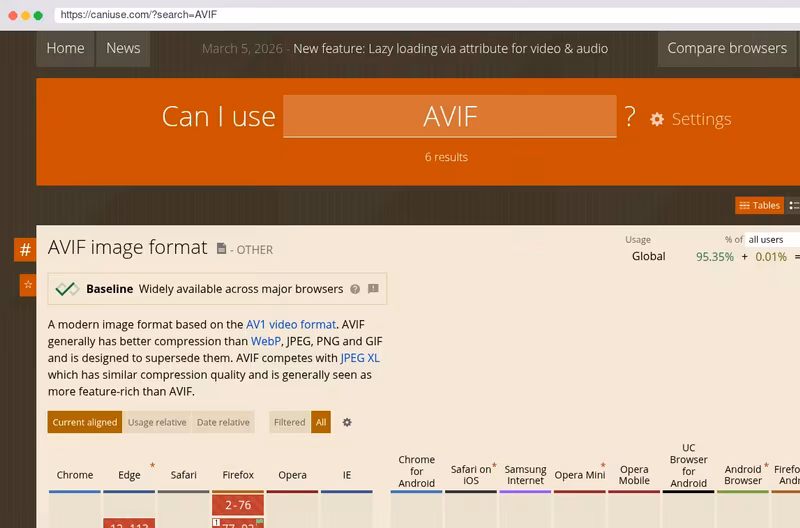Image resolution: width=800 pixels, height=528 pixels.
Task: Open the News navigation item
Action: [123, 48]
